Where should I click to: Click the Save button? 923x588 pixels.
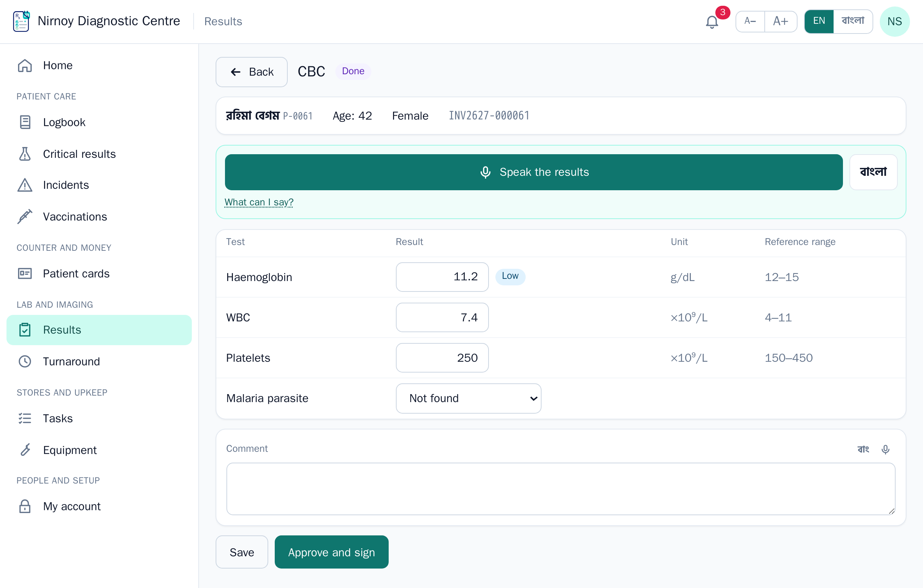click(x=242, y=552)
